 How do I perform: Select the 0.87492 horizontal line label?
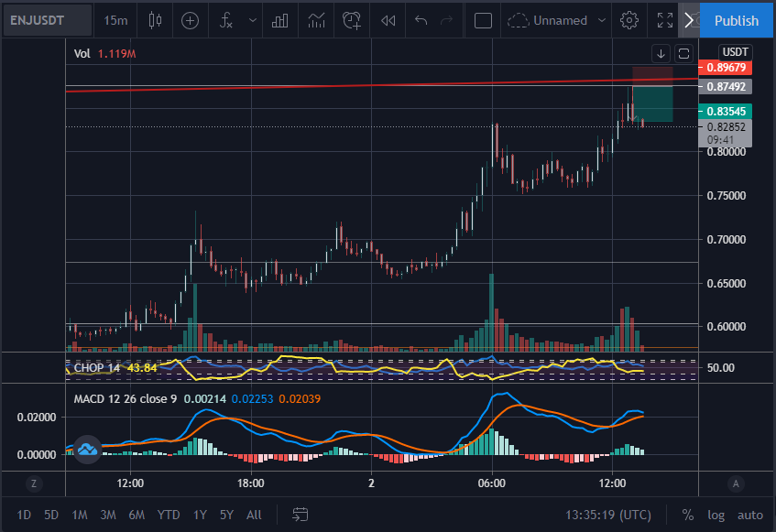725,86
